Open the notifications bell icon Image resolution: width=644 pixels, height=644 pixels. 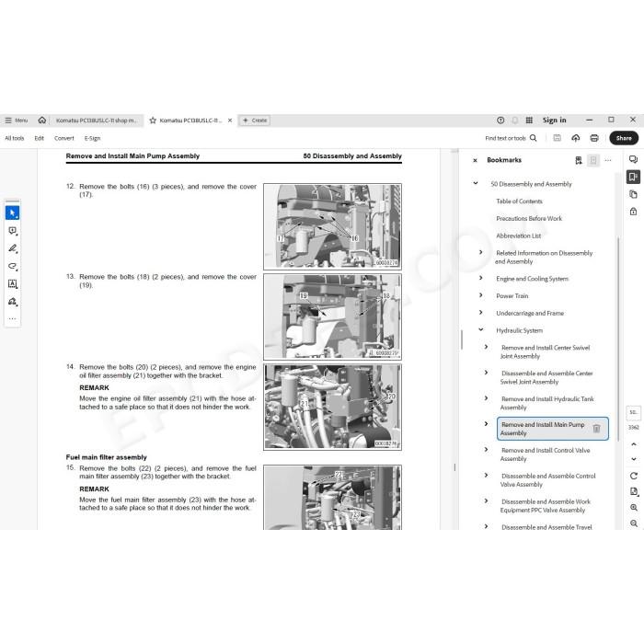tap(515, 121)
